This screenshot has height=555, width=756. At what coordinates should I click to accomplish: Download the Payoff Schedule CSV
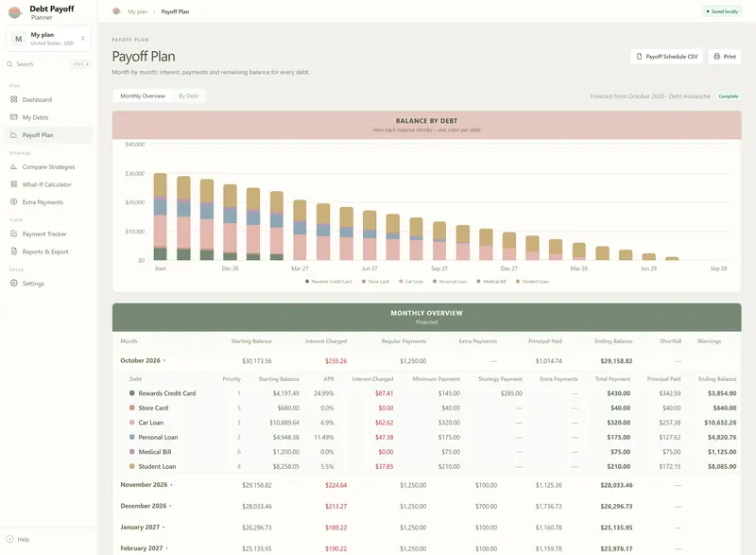pos(667,57)
